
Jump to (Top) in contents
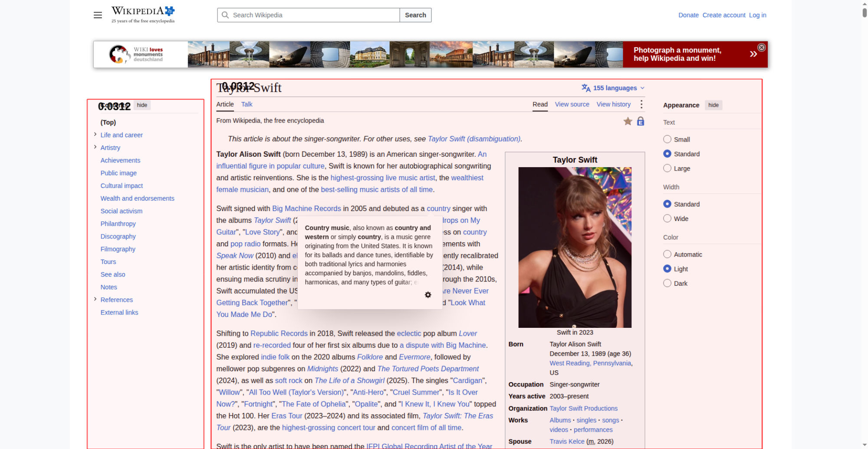point(108,122)
